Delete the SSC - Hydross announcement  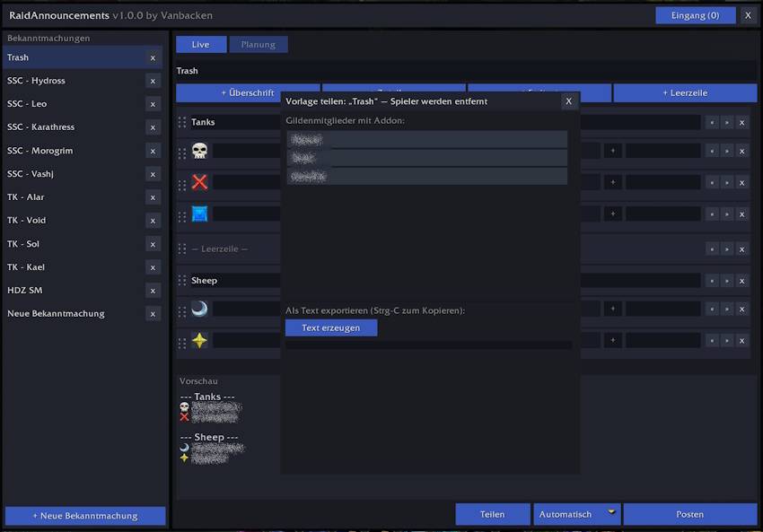coord(153,82)
